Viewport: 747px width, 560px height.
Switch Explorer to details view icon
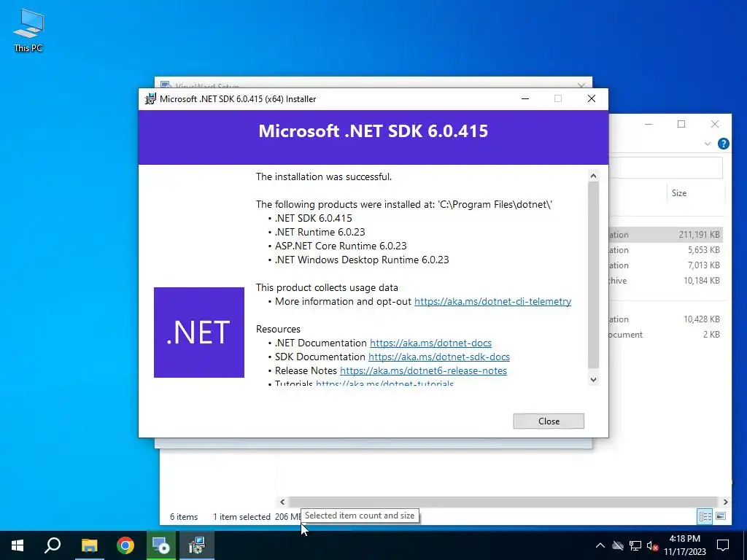[705, 516]
